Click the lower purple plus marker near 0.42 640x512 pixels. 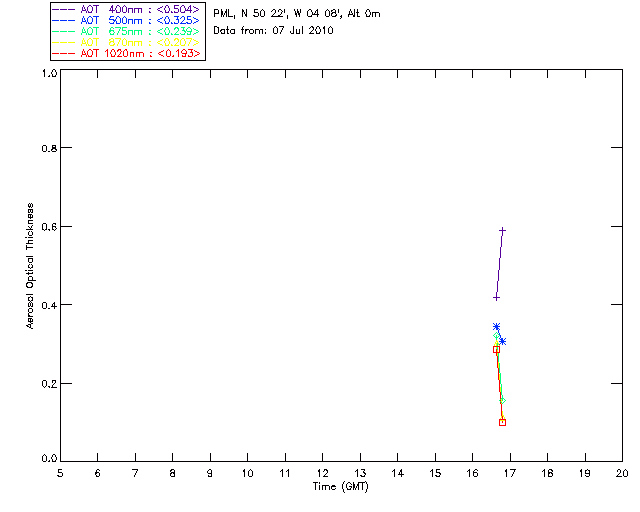[x=496, y=297]
